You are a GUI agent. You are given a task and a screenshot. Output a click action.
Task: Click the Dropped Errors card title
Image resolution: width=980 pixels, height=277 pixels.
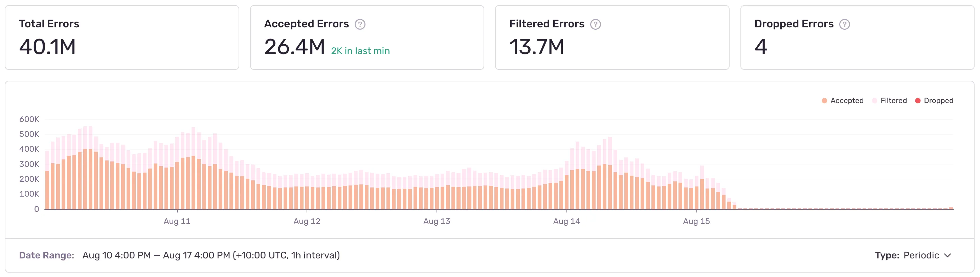point(794,24)
